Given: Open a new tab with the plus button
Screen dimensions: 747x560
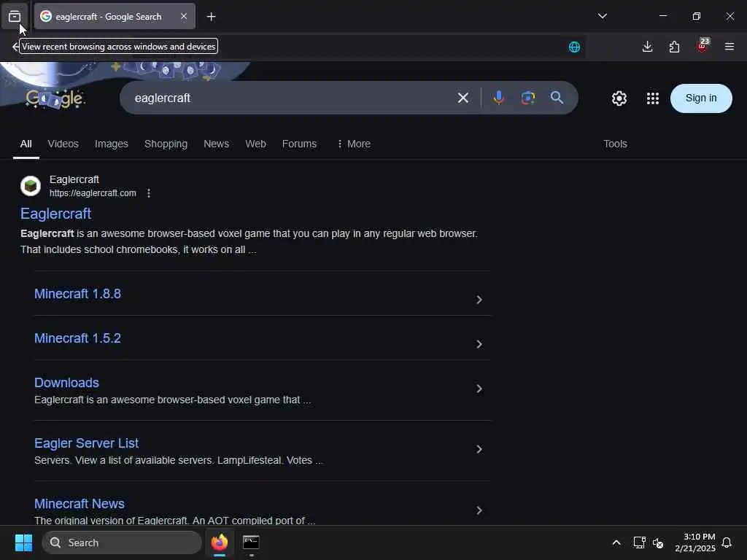Looking at the screenshot, I should pos(211,17).
